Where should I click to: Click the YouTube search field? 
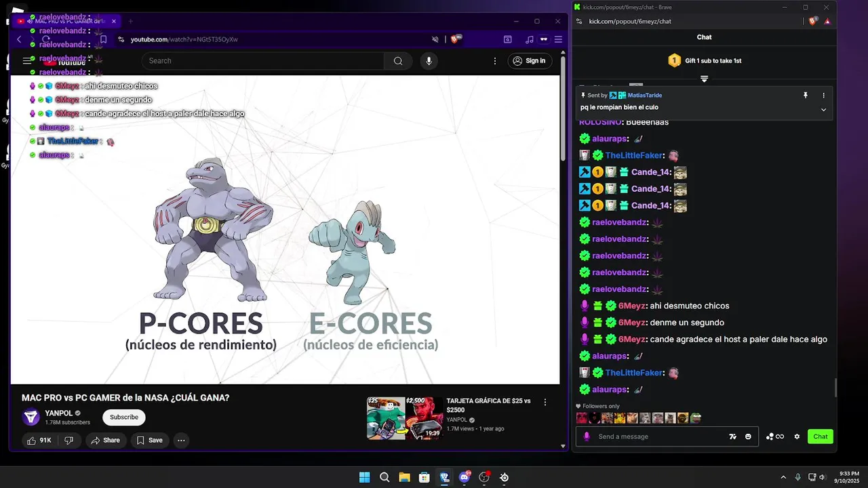tap(264, 61)
